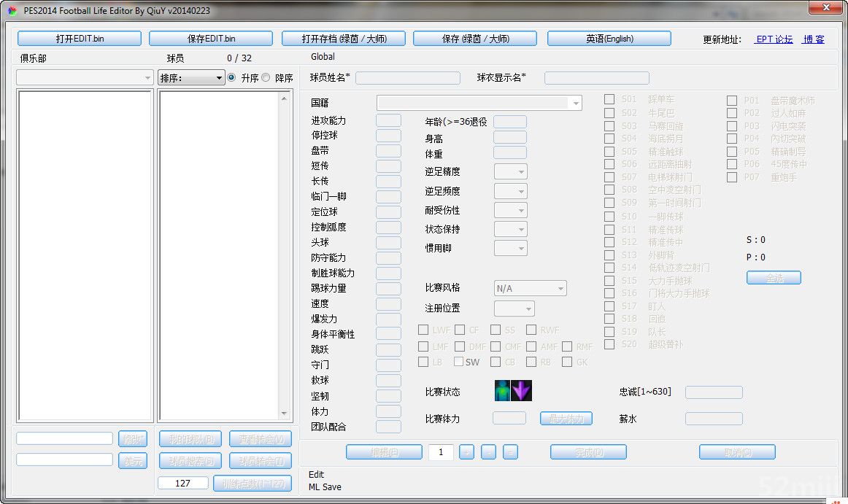Open the 比赛风格 N/A dropdown
The height and width of the screenshot is (504, 848).
click(x=531, y=289)
